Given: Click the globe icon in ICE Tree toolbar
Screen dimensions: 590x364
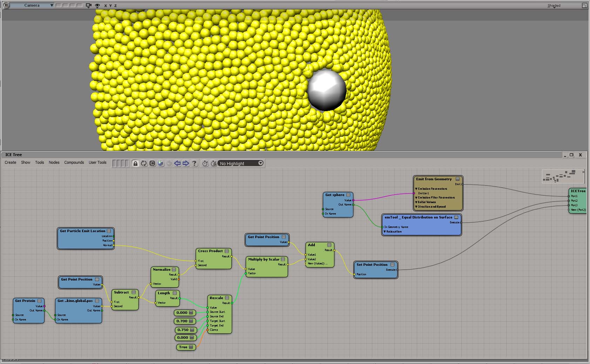Looking at the screenshot, I should click(161, 163).
